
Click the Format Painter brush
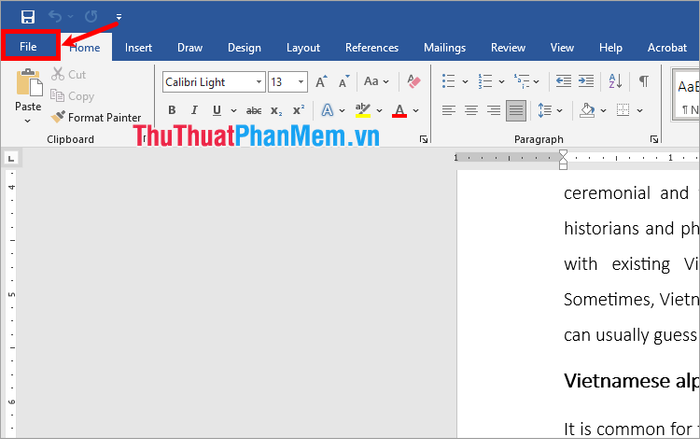click(59, 117)
